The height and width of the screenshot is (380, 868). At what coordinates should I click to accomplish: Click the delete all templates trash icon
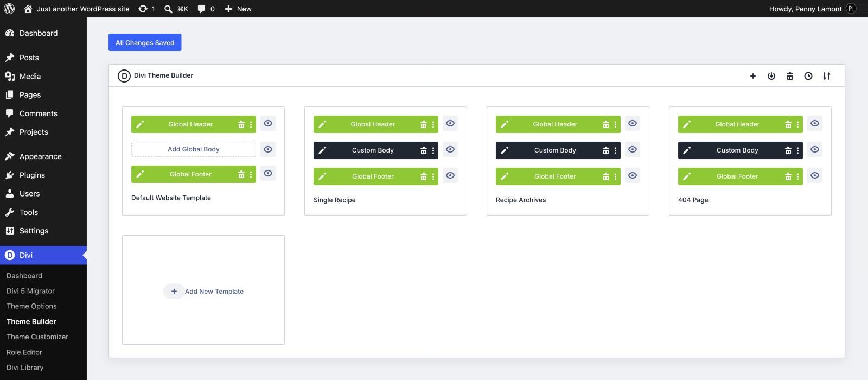[x=790, y=76]
